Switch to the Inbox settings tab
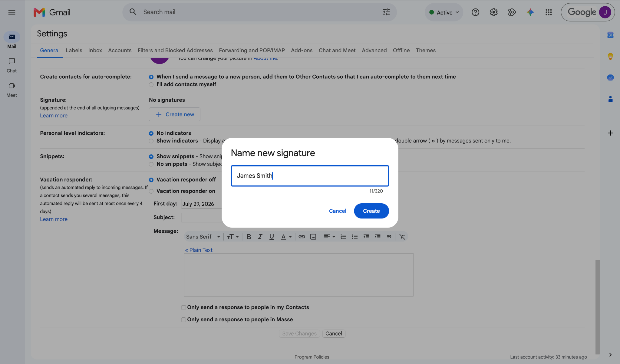Viewport: 620px width, 364px height. [x=95, y=50]
